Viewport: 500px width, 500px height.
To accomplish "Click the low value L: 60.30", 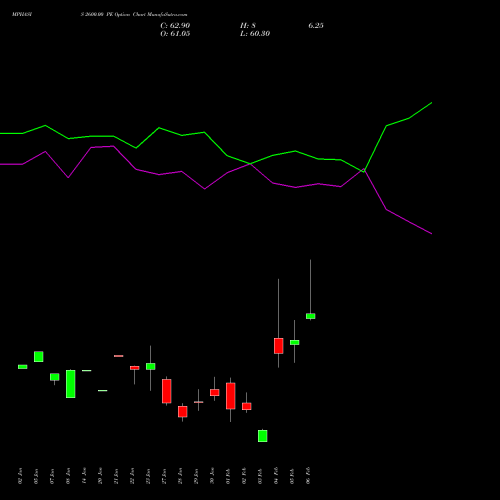I will [x=255, y=34].
